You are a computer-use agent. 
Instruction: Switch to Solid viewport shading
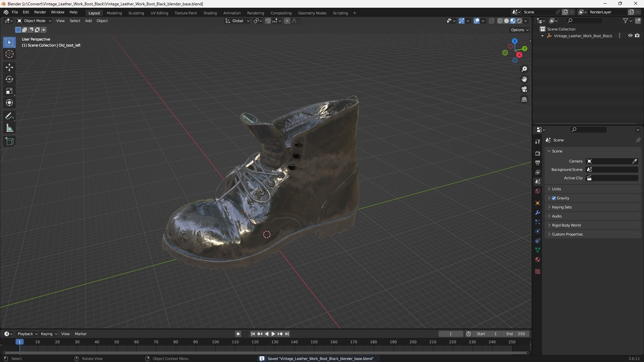506,21
